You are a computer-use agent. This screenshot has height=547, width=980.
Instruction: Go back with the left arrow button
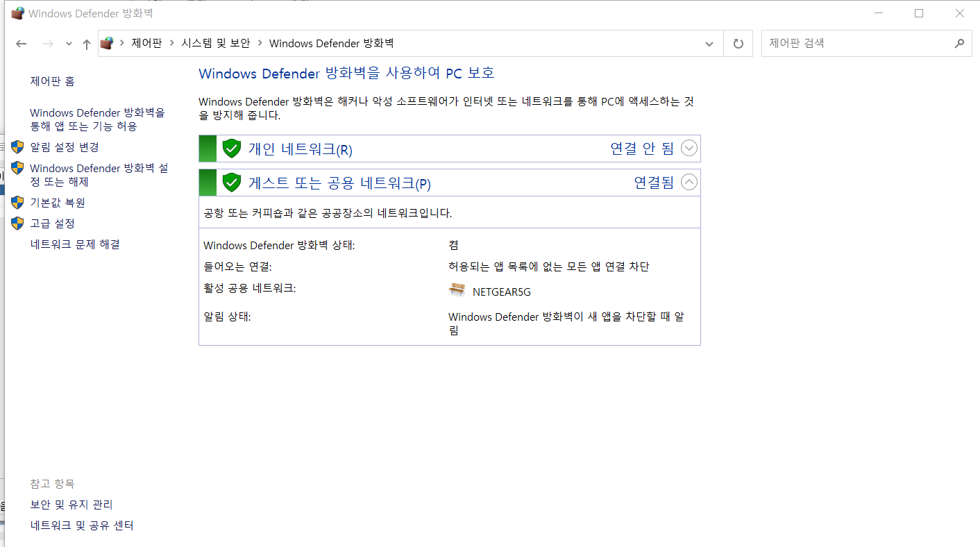click(22, 44)
